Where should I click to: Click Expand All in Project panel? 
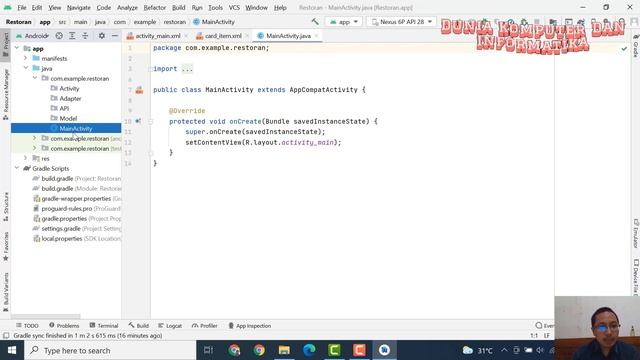(72, 36)
